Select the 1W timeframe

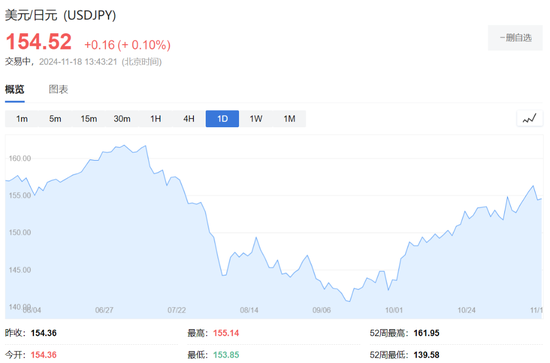pos(256,119)
